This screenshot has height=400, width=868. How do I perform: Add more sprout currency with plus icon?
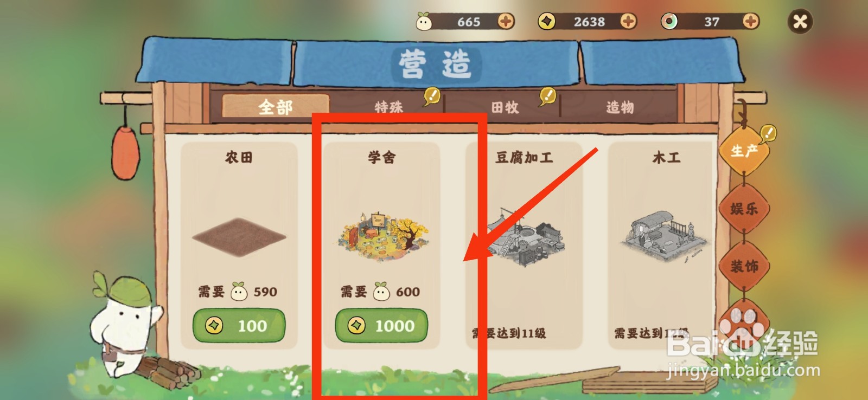506,22
